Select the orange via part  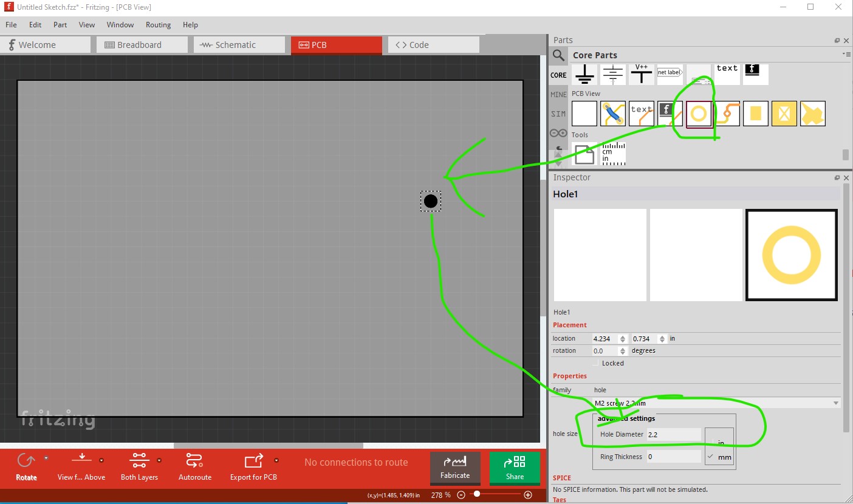click(x=727, y=114)
